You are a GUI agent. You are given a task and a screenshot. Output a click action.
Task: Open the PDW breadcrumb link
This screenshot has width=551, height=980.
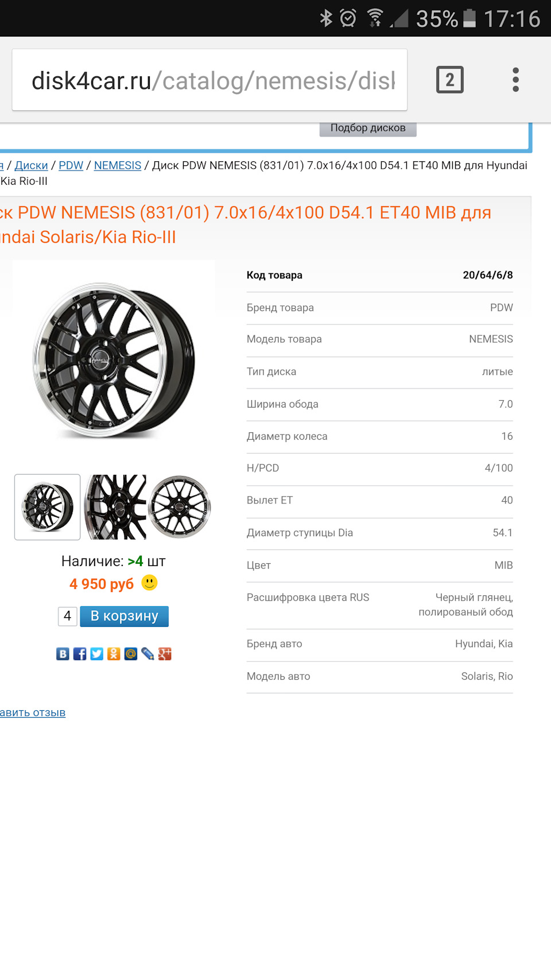[71, 165]
